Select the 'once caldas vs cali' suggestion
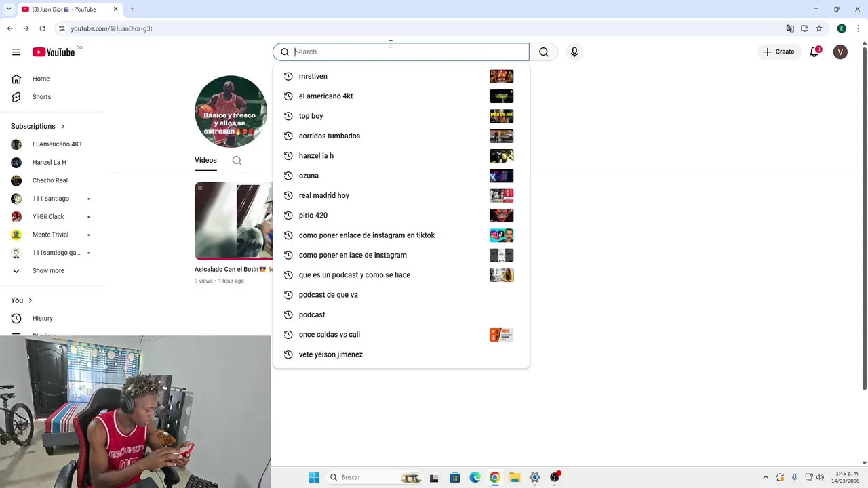This screenshot has height=488, width=868. click(x=401, y=335)
